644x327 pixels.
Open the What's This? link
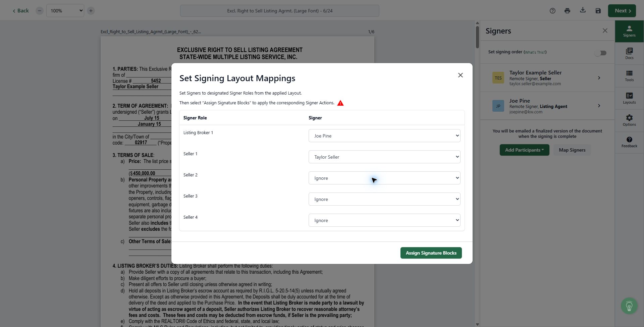point(535,52)
